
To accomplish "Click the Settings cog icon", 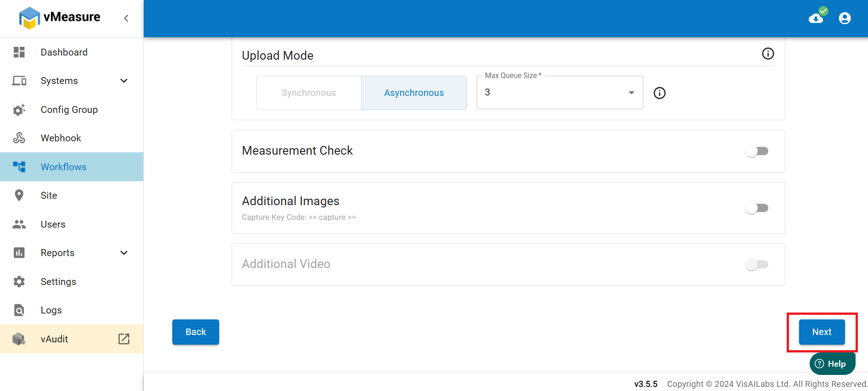I will 19,282.
